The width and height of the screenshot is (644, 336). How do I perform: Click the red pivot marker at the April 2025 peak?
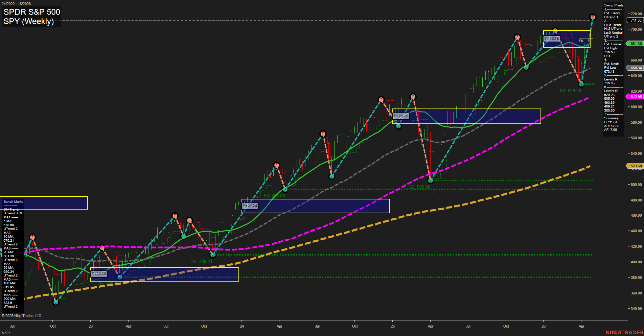pos(413,96)
